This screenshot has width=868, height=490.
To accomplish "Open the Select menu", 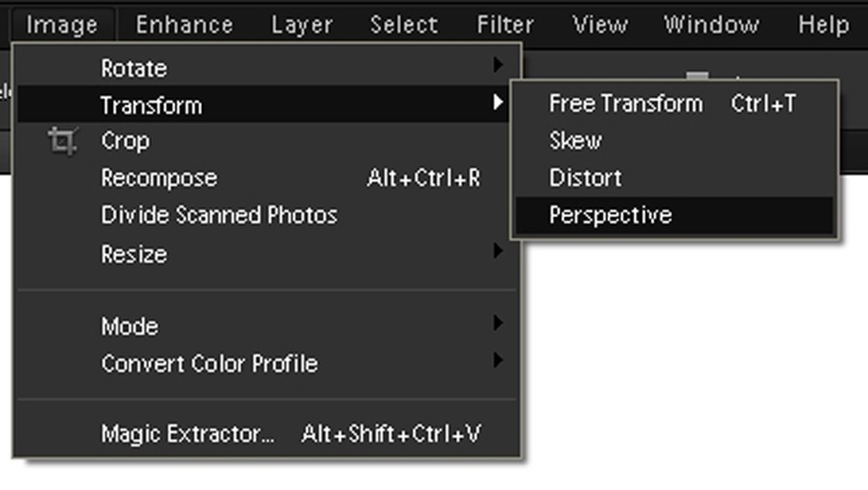I will coord(404,24).
